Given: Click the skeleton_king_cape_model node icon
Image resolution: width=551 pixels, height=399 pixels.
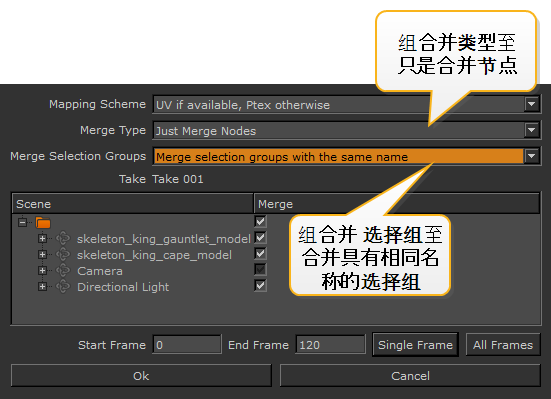Looking at the screenshot, I should click(63, 254).
